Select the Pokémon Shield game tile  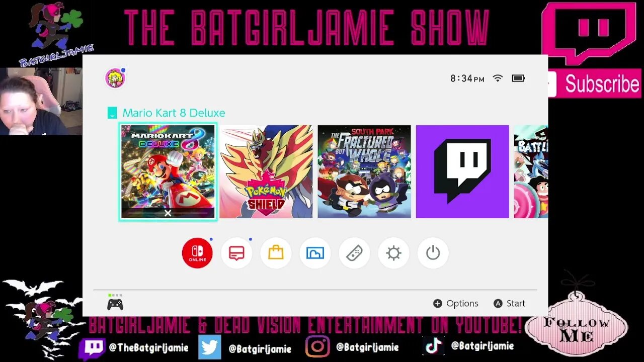point(266,171)
